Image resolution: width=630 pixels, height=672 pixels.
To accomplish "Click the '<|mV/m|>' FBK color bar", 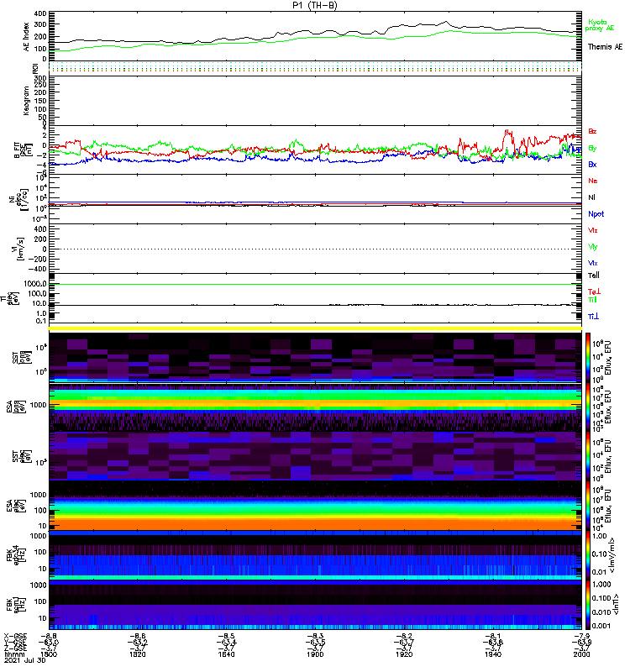I will (588, 555).
